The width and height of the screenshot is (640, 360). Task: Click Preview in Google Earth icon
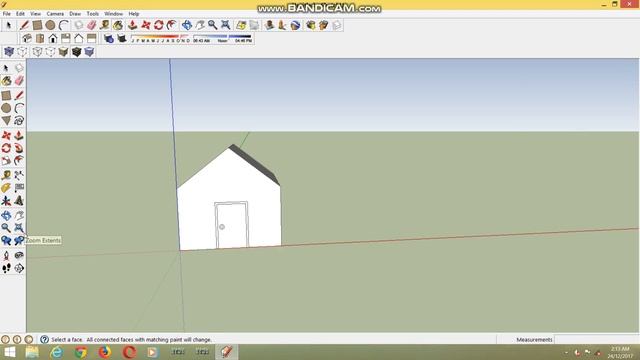296,25
